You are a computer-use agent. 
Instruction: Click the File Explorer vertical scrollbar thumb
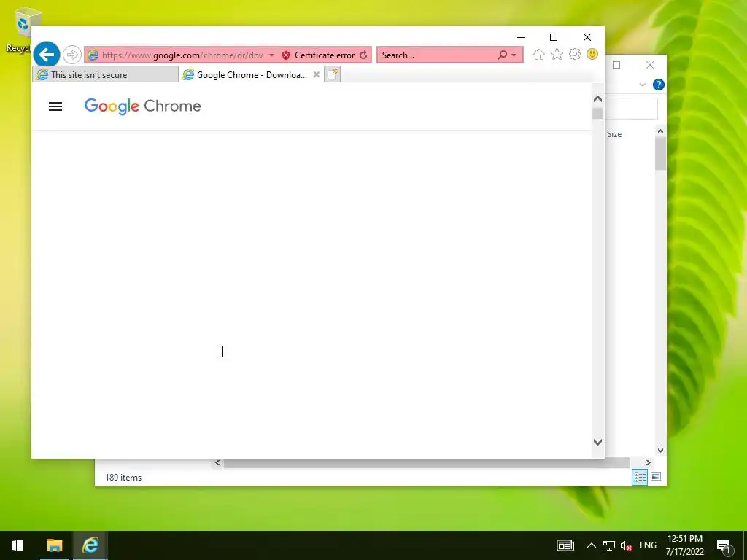[660, 153]
